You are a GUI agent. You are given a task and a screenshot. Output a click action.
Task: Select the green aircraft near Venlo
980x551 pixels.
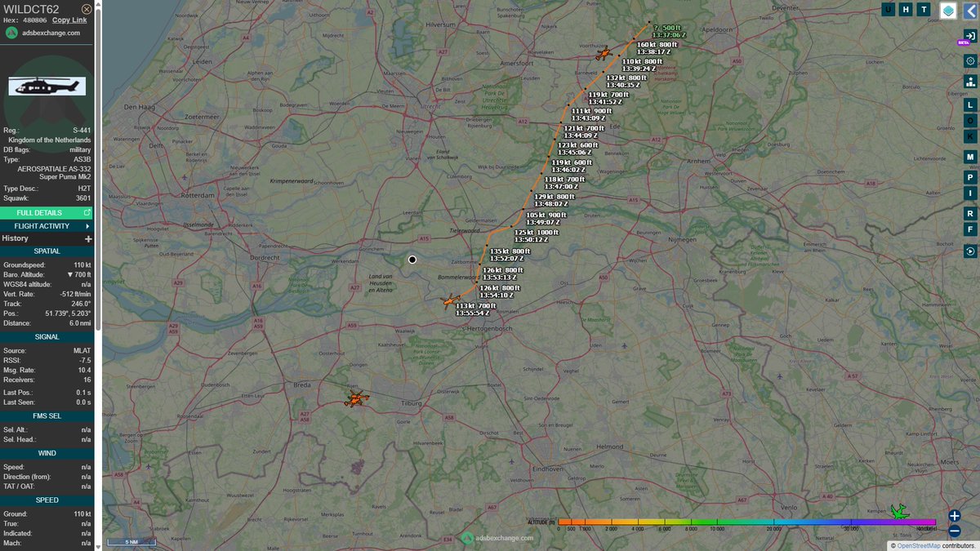click(899, 512)
